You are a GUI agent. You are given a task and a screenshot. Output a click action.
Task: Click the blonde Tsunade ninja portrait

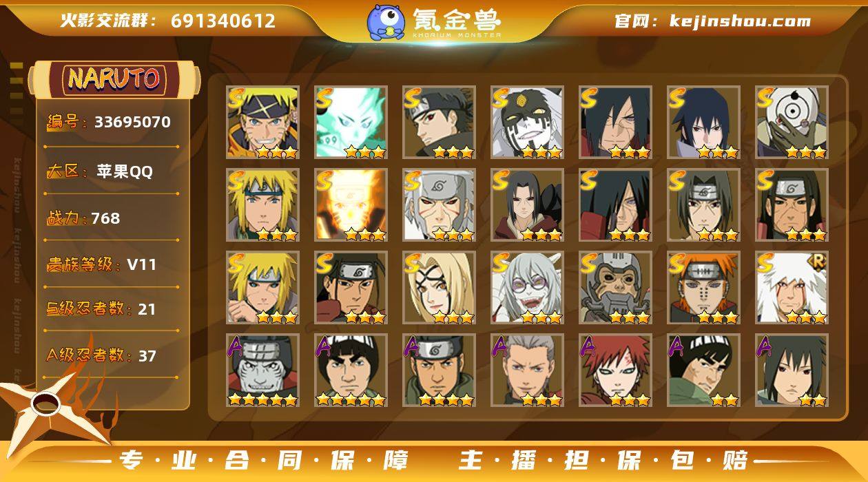pyautogui.click(x=439, y=288)
